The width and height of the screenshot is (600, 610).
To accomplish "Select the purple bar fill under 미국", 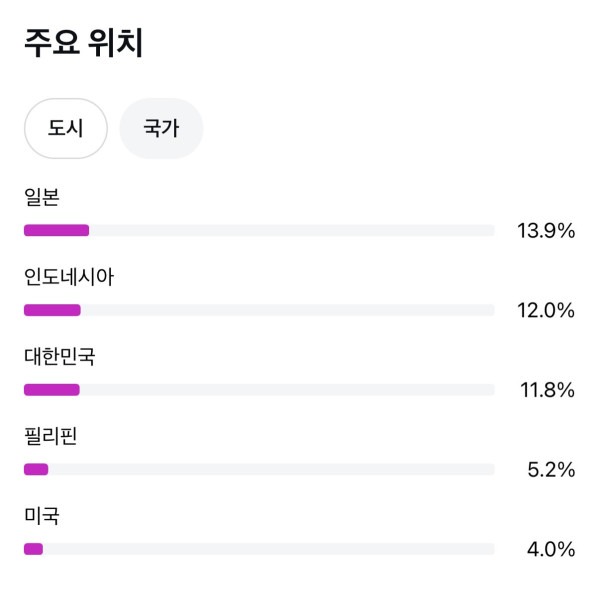I will [x=34, y=549].
